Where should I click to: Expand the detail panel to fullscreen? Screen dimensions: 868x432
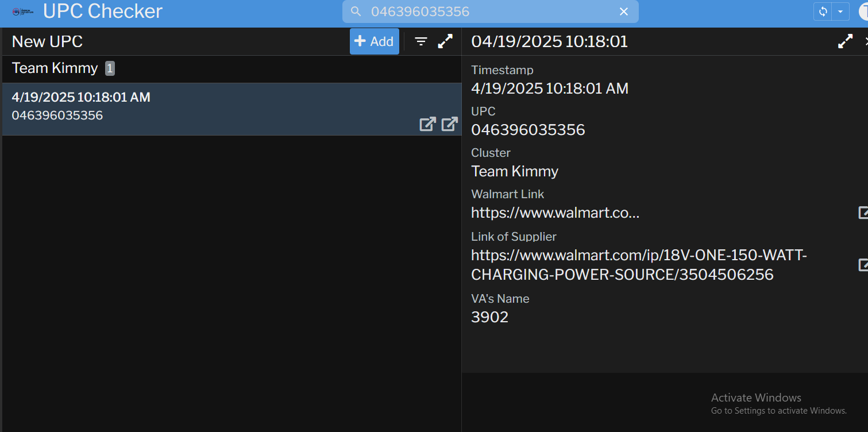click(x=845, y=41)
